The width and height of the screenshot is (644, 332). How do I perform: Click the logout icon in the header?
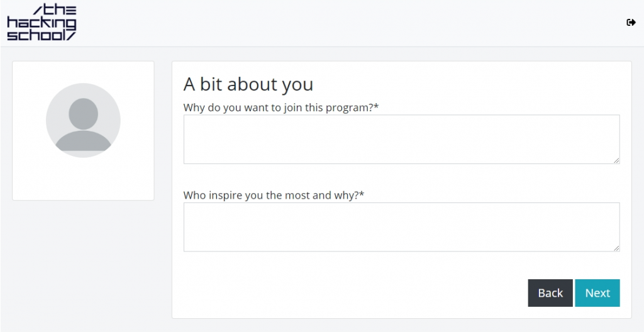coord(631,23)
